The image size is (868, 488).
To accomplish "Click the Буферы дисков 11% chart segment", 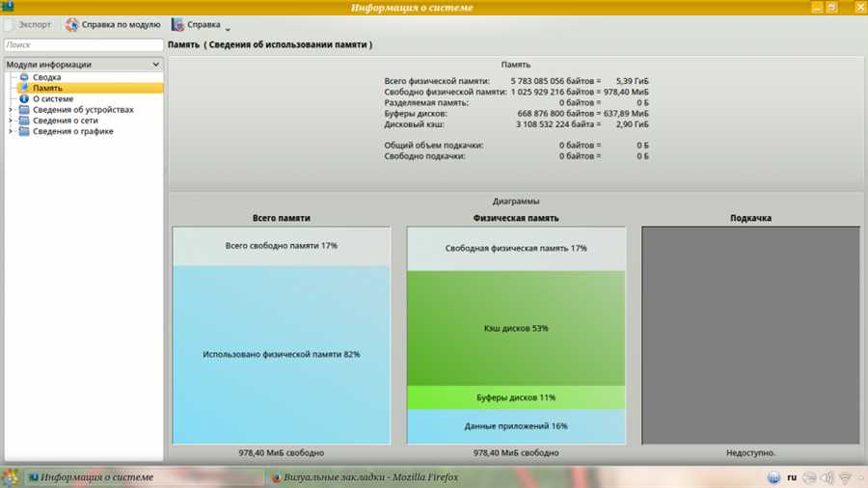I will [x=516, y=397].
